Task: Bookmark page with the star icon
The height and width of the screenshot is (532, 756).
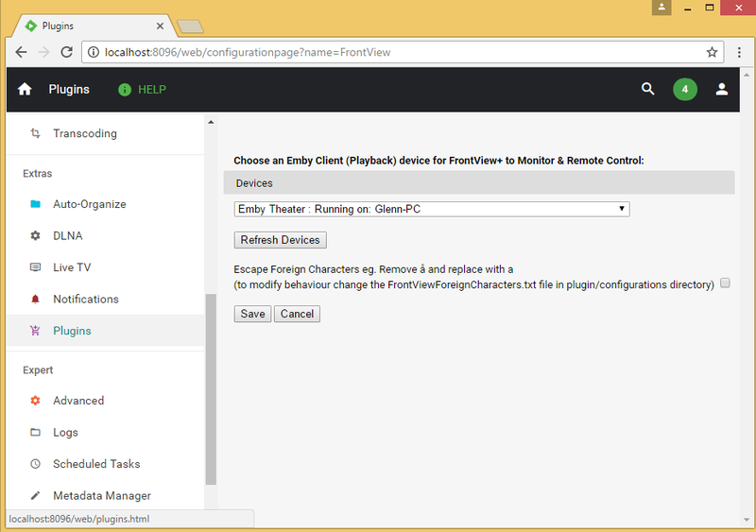Action: click(712, 52)
